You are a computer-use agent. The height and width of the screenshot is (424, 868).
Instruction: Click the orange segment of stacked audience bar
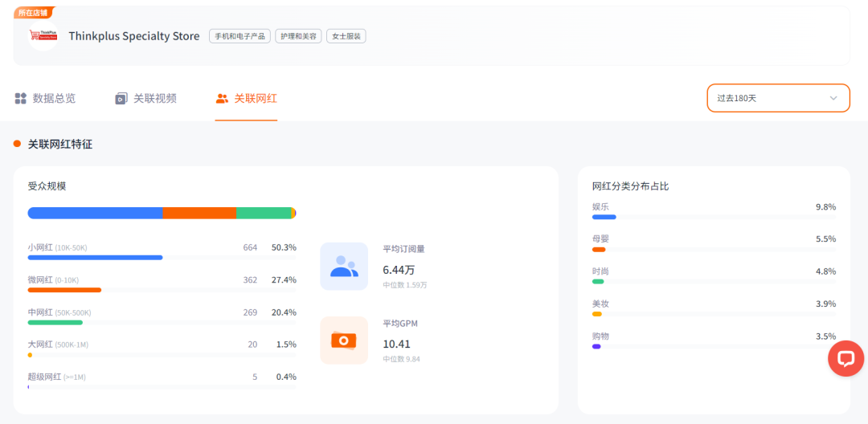coord(199,213)
